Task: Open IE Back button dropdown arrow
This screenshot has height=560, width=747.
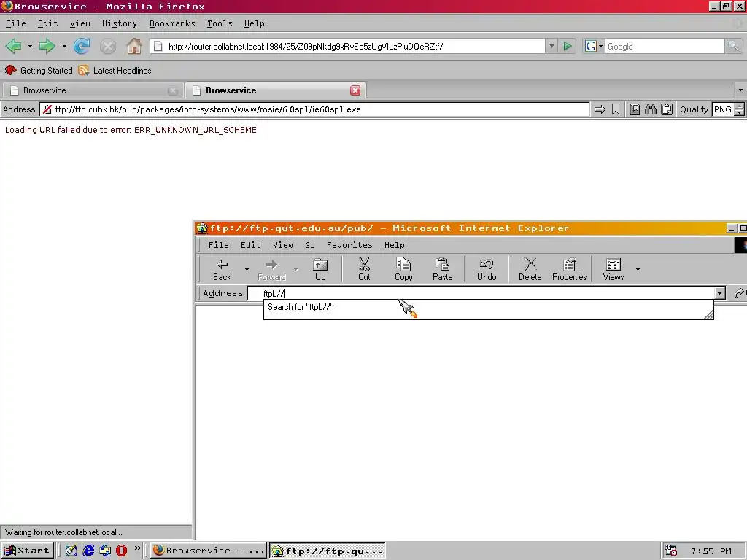Action: click(247, 270)
